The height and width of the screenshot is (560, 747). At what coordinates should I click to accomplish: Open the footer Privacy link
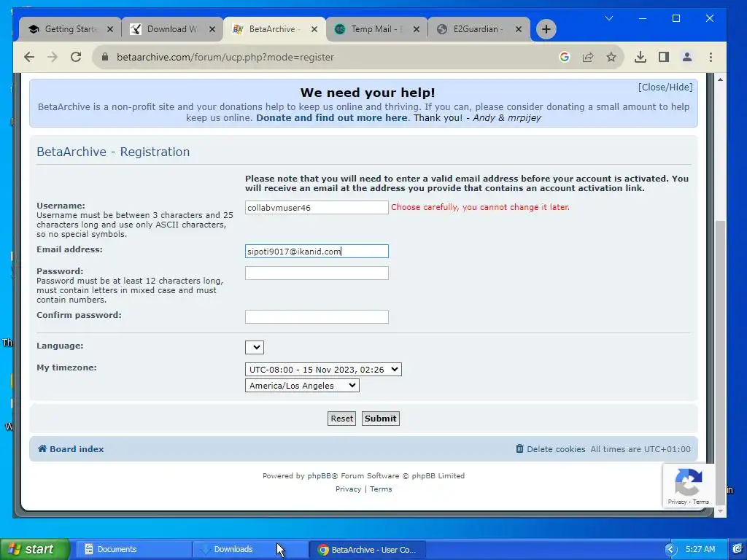click(x=348, y=489)
